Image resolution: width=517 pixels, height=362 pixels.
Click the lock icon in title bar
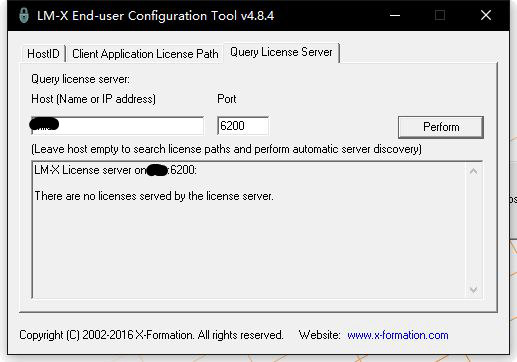pos(24,15)
